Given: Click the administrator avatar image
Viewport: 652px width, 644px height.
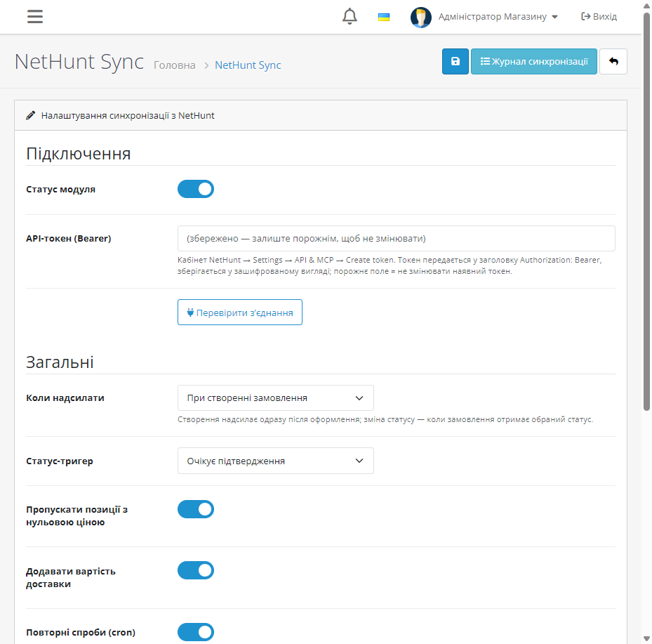Looking at the screenshot, I should coord(421,17).
